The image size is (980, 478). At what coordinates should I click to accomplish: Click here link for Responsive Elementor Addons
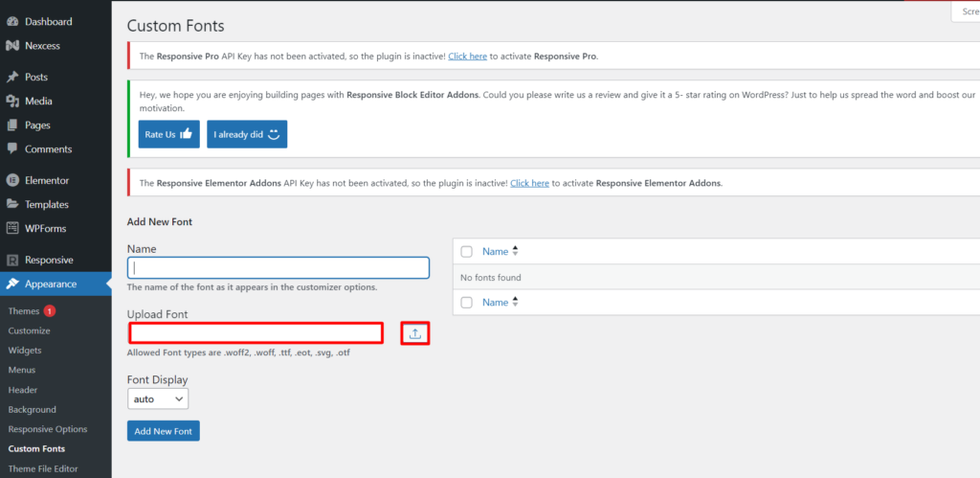[x=529, y=183]
